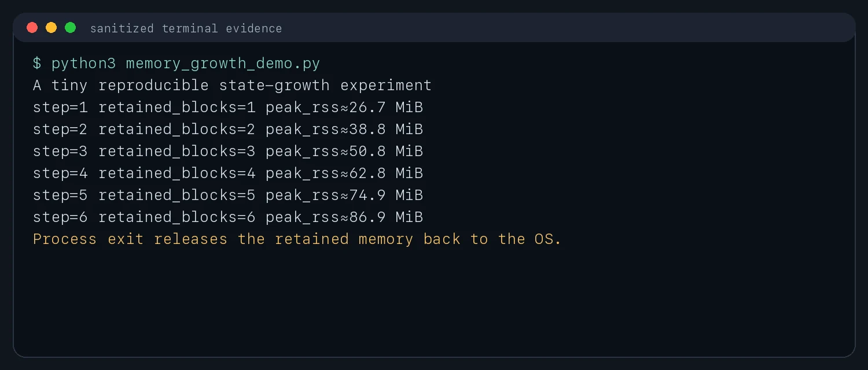Click retained_blocks=3 text
Screen dimensions: 868x370
click(x=177, y=151)
